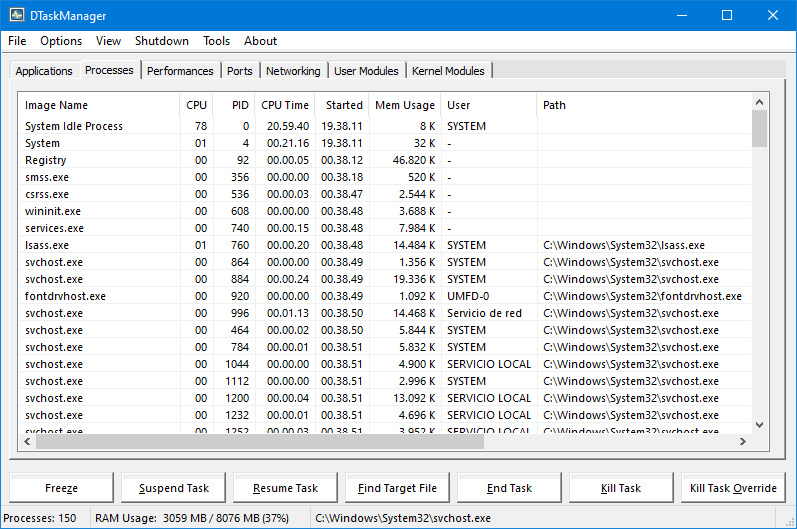Sort by Path column header

coord(643,105)
